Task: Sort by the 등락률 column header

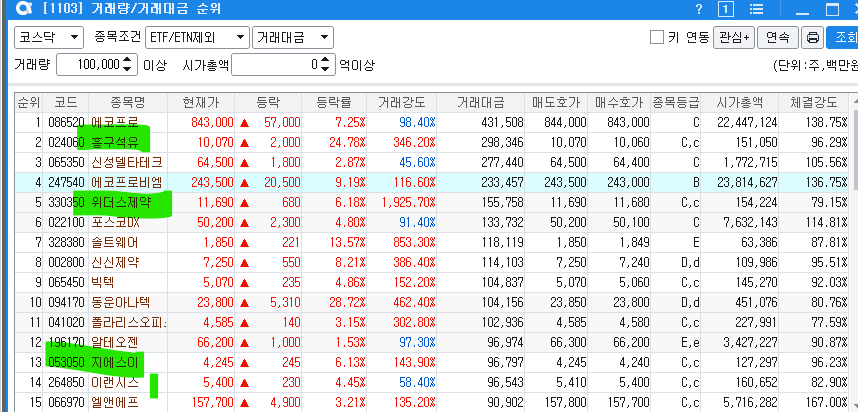Action: [334, 102]
